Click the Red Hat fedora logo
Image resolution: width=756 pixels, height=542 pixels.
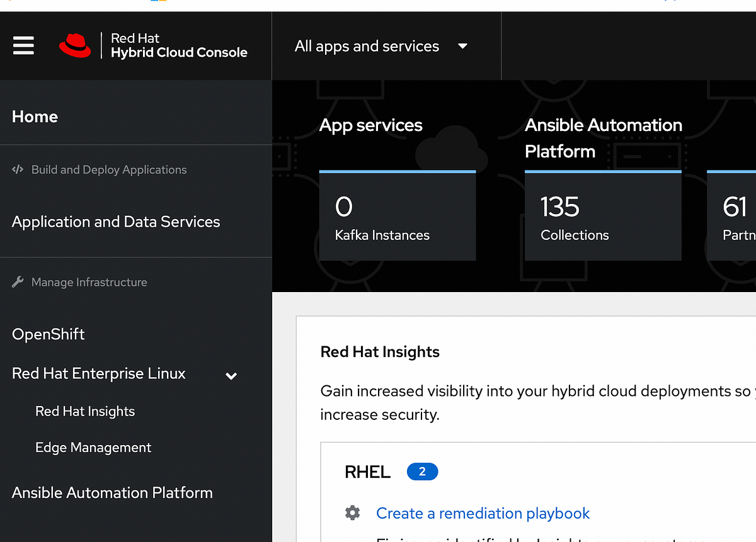(75, 46)
